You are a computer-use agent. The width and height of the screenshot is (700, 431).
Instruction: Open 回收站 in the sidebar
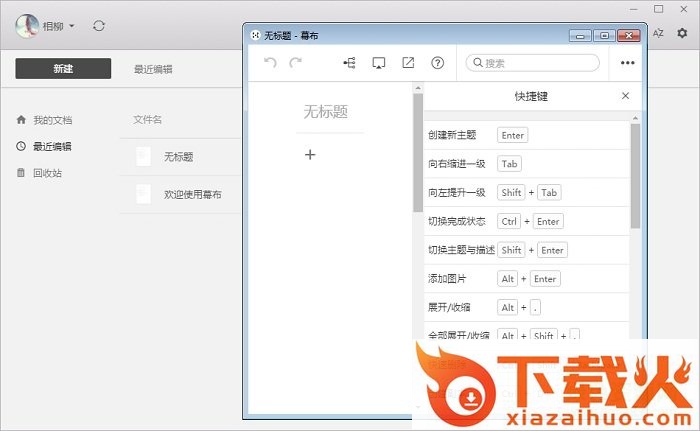point(47,173)
